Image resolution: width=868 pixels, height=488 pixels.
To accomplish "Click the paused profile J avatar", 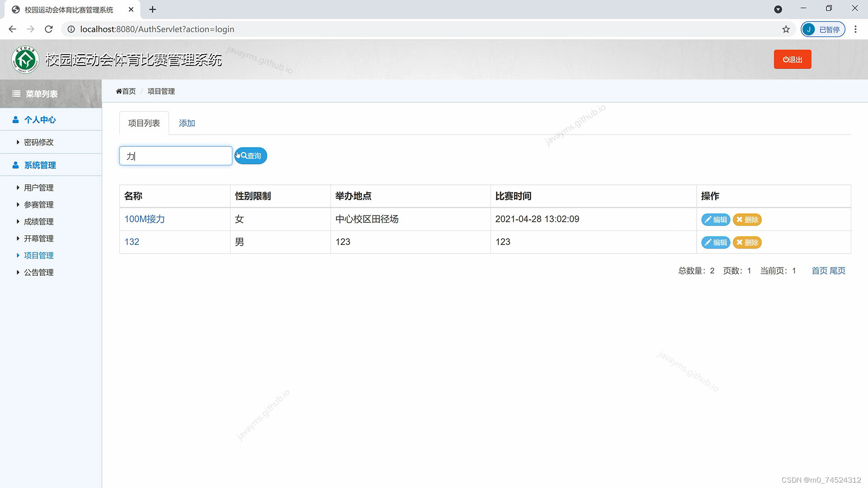I will pyautogui.click(x=808, y=29).
